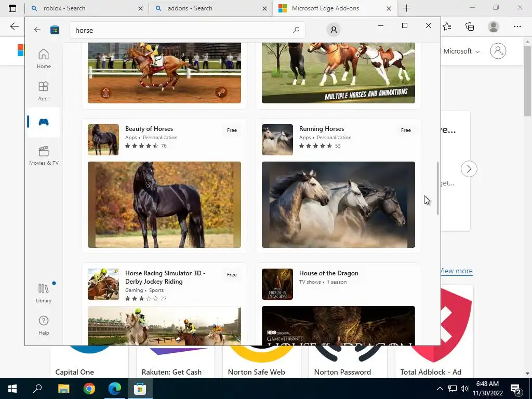This screenshot has height=399, width=532.
Task: Open Horse Racing Simulator 3D title
Action: [165, 277]
